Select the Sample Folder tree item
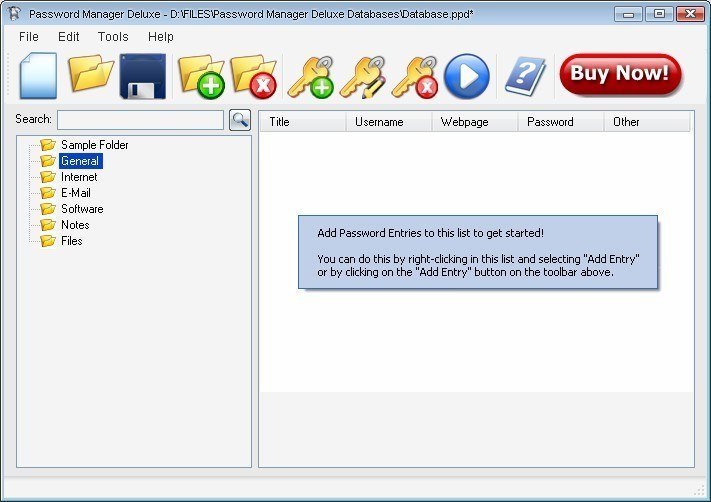Screen dimensions: 711x502 tap(94, 145)
